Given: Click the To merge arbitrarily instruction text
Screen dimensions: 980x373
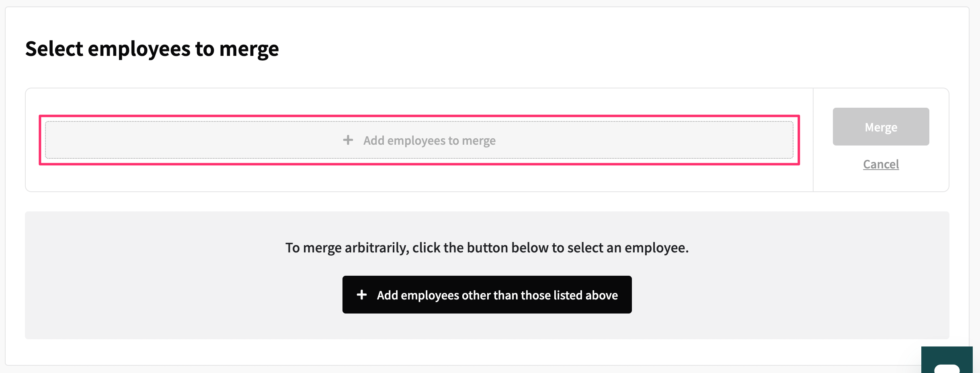Looking at the screenshot, I should pos(487,248).
